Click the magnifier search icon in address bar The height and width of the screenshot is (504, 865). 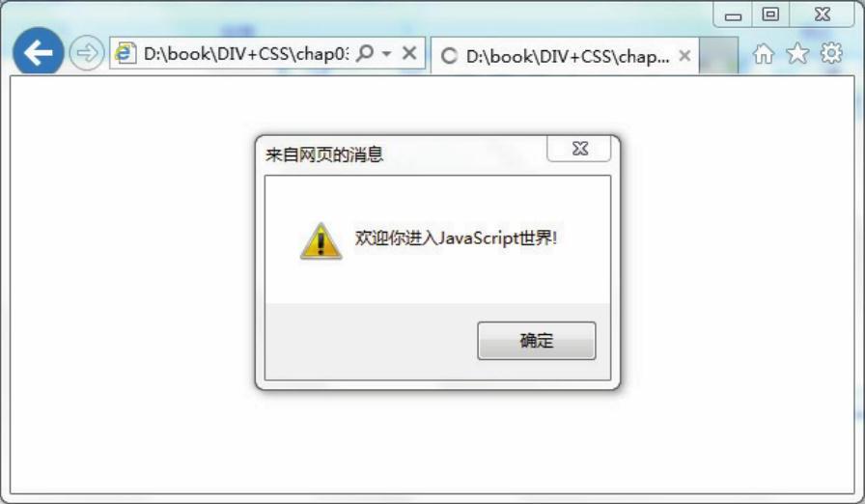[x=365, y=53]
